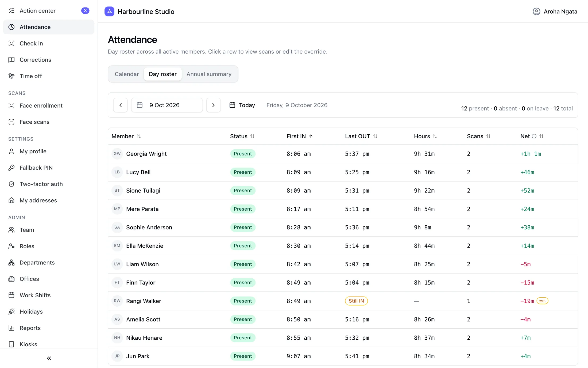Open Time off in sidebar
This screenshot has height=368, width=588.
pyautogui.click(x=49, y=76)
